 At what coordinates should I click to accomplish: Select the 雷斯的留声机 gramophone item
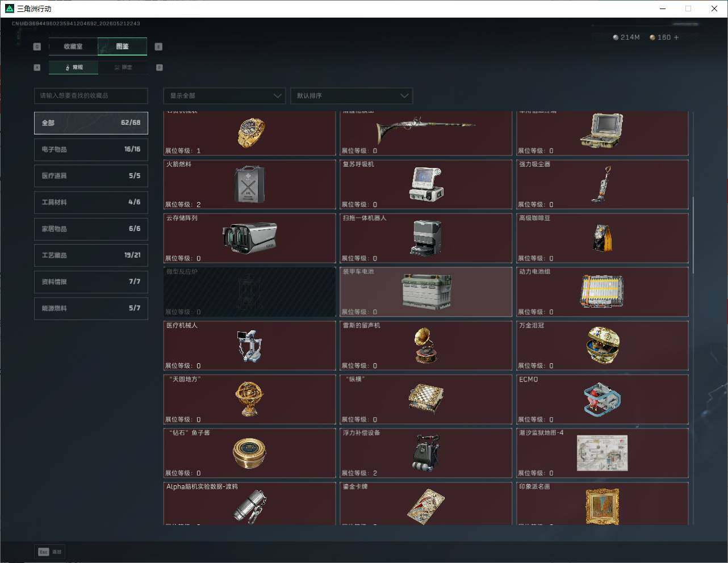pyautogui.click(x=426, y=346)
